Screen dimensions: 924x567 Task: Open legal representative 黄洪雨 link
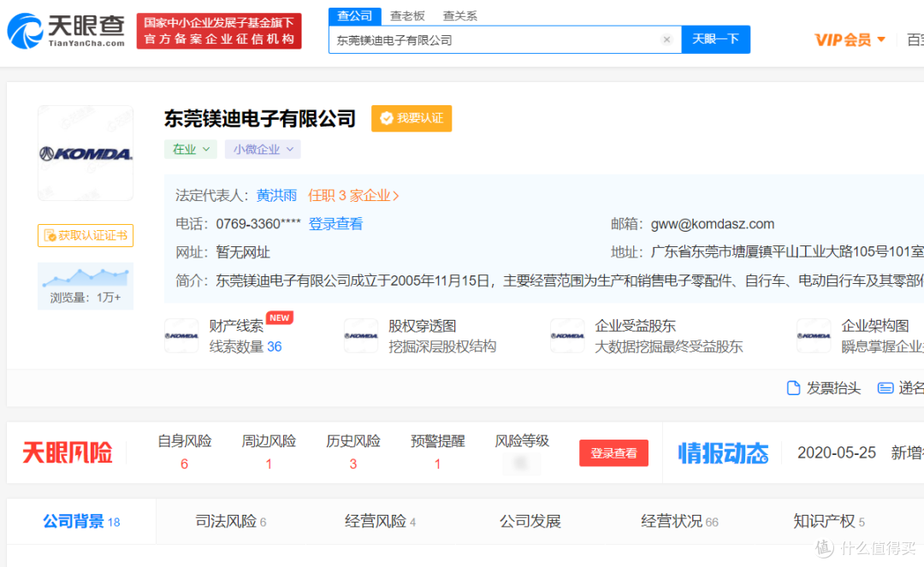tap(276, 196)
